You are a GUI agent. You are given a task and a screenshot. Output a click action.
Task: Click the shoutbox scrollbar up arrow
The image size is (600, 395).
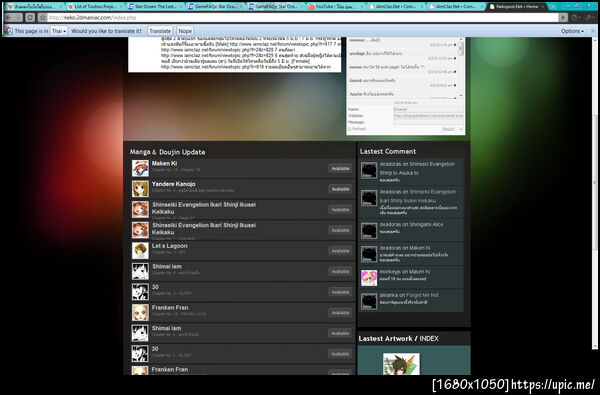pos(461,39)
